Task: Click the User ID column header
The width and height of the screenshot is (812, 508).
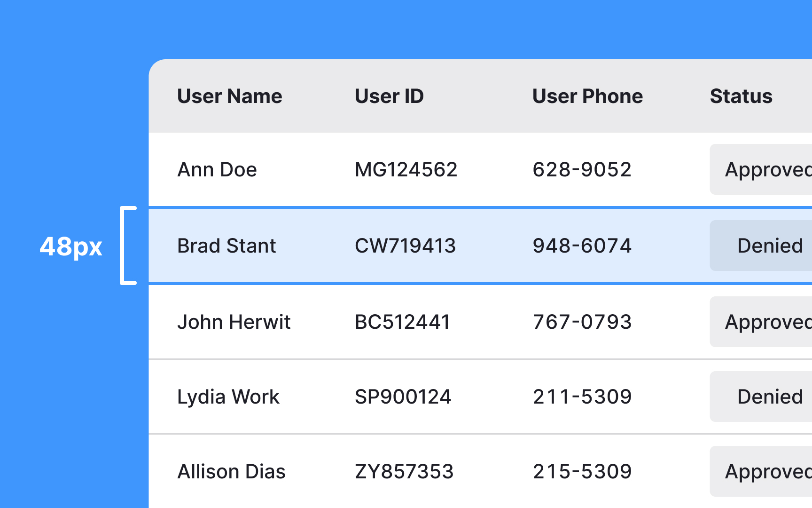Action: [389, 96]
